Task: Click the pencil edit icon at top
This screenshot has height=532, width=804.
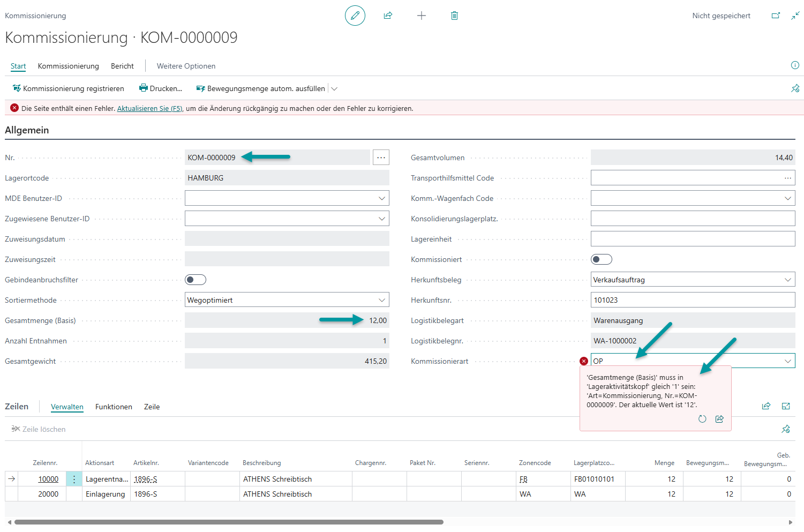Action: click(x=355, y=16)
